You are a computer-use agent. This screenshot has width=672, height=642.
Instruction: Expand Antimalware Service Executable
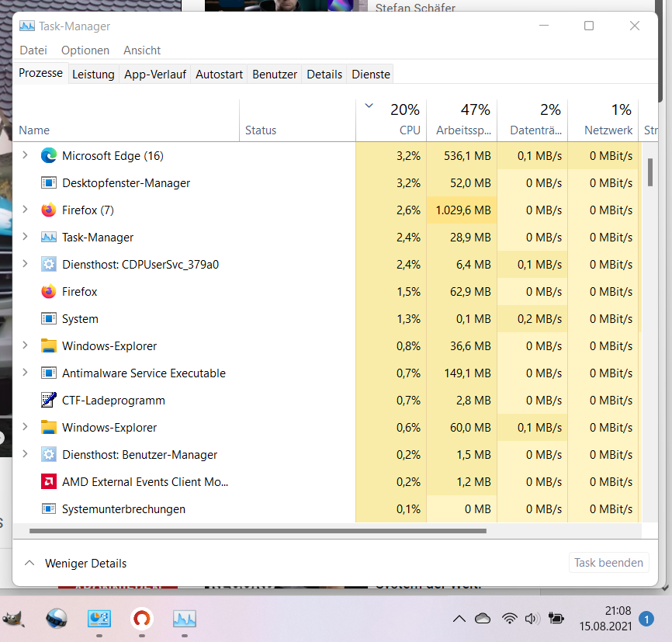pos(25,373)
